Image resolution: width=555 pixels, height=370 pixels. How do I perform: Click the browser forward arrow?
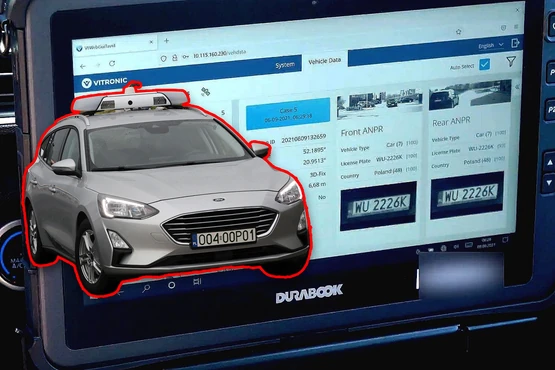click(98, 65)
